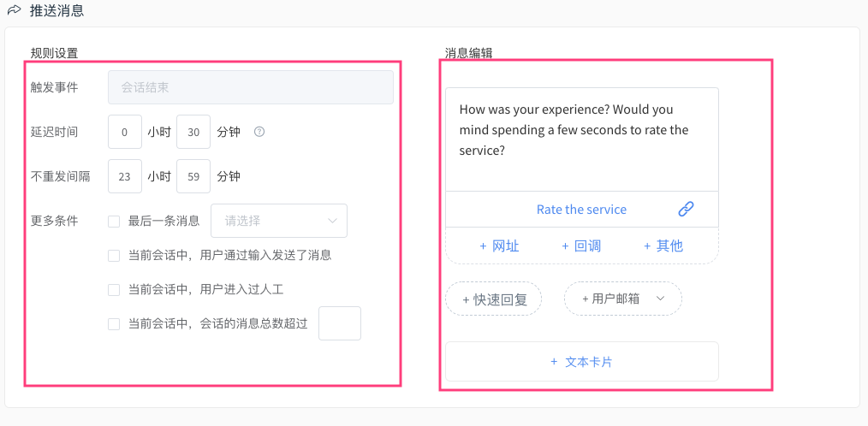Click the 延迟时间 minutes field showing 30
This screenshot has height=426, width=868.
(x=193, y=132)
